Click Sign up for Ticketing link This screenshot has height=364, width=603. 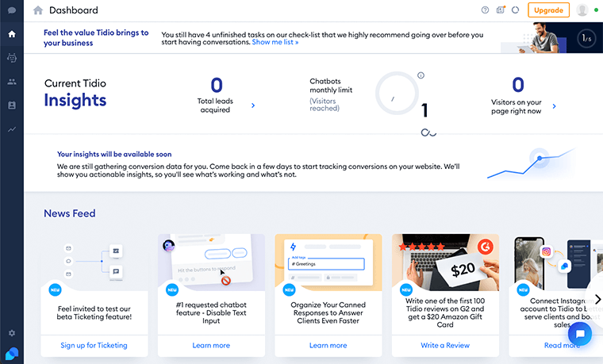[x=94, y=345]
